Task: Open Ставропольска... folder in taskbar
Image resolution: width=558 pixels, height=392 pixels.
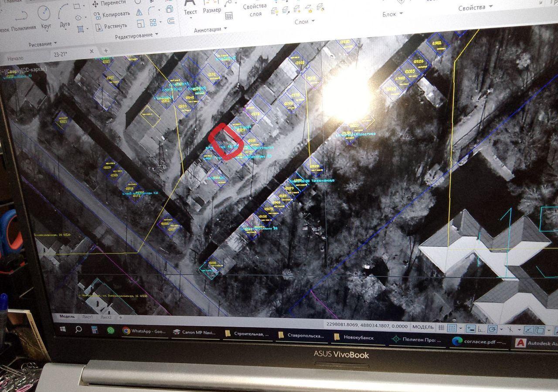Action: click(301, 336)
